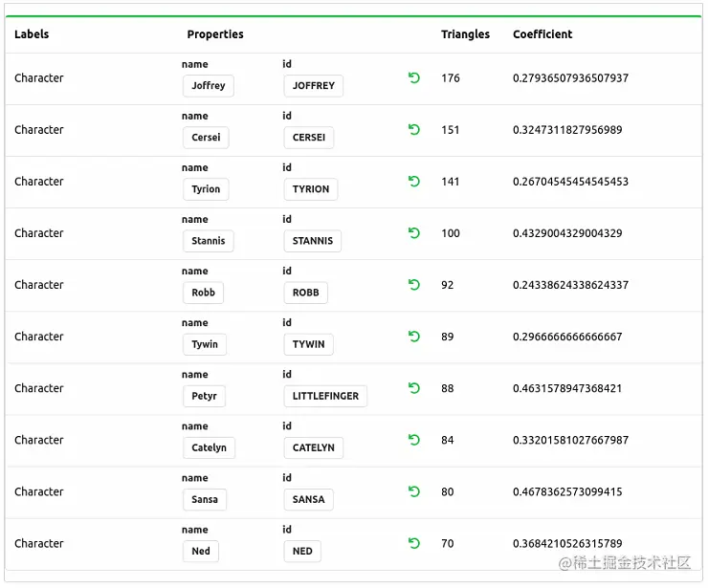Select the Catelyn name value chip

pos(209,447)
